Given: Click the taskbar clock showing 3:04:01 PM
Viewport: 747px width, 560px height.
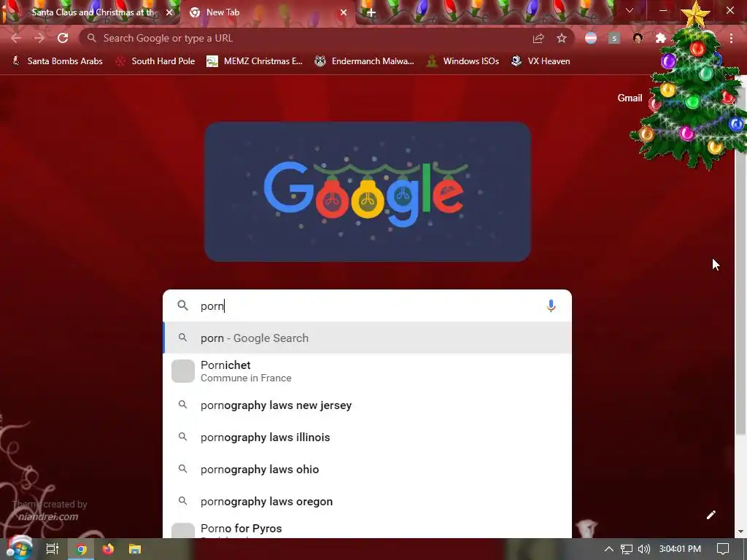Looking at the screenshot, I should point(680,549).
